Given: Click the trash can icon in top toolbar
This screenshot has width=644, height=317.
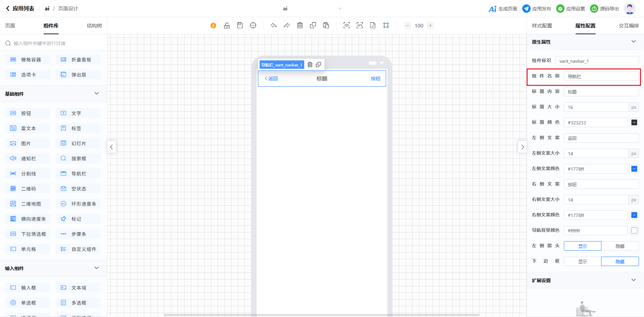Looking at the screenshot, I should tap(300, 25).
